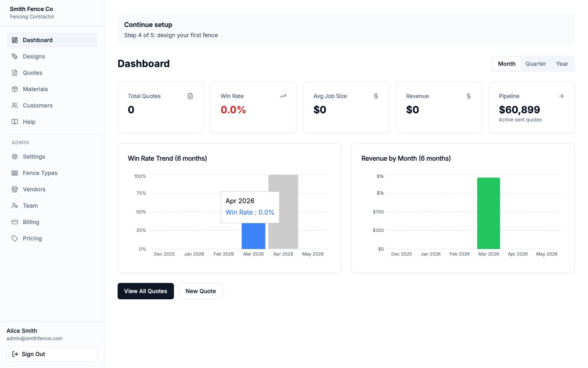Click the View All Quotes button
This screenshot has height=368, width=588.
146,291
